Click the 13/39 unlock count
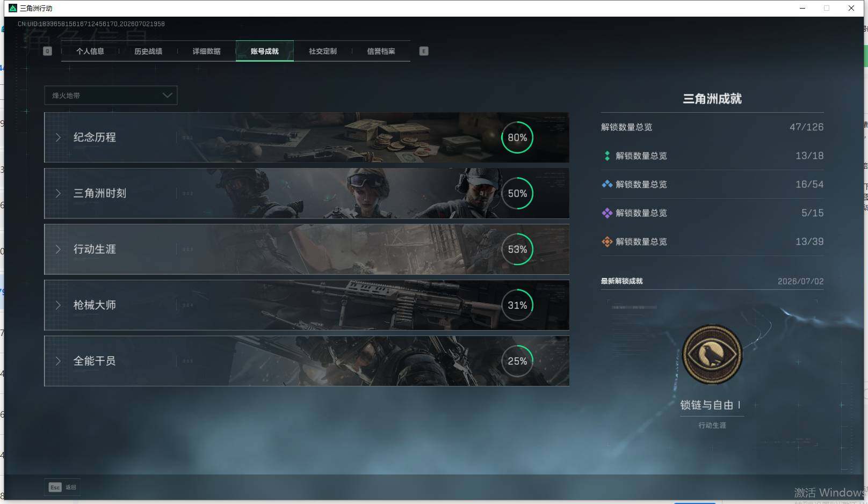Viewport: 868px width, 504px height. (809, 242)
